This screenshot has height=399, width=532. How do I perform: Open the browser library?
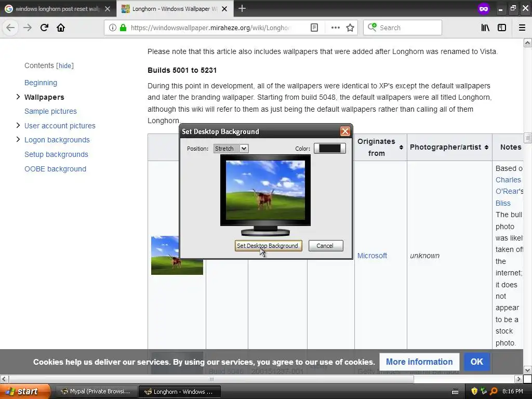pos(485,28)
